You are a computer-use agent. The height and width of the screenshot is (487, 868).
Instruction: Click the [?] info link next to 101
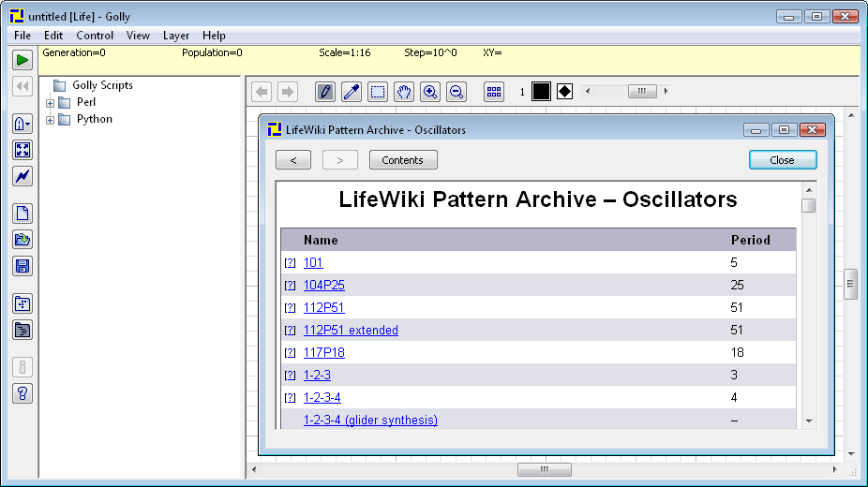click(x=290, y=263)
